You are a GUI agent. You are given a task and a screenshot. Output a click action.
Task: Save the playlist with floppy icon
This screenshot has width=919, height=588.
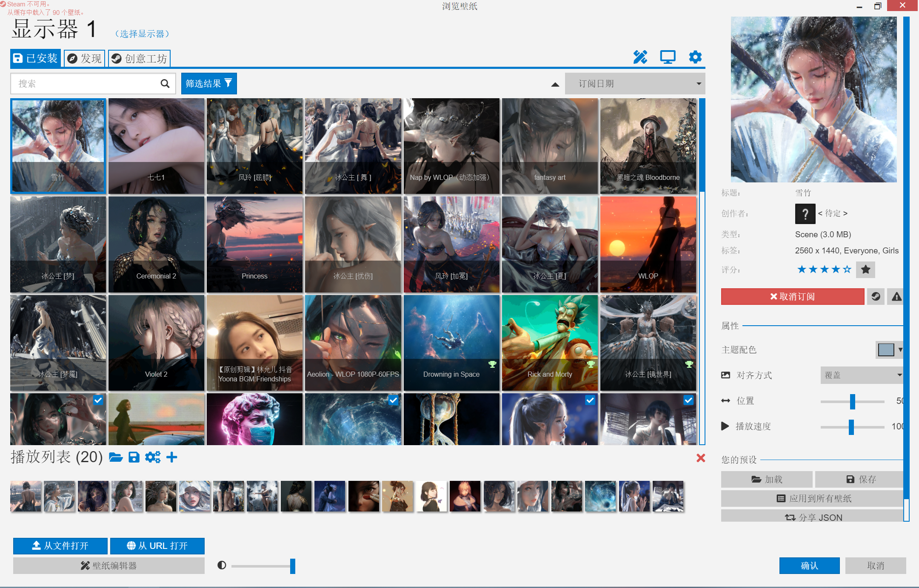134,457
